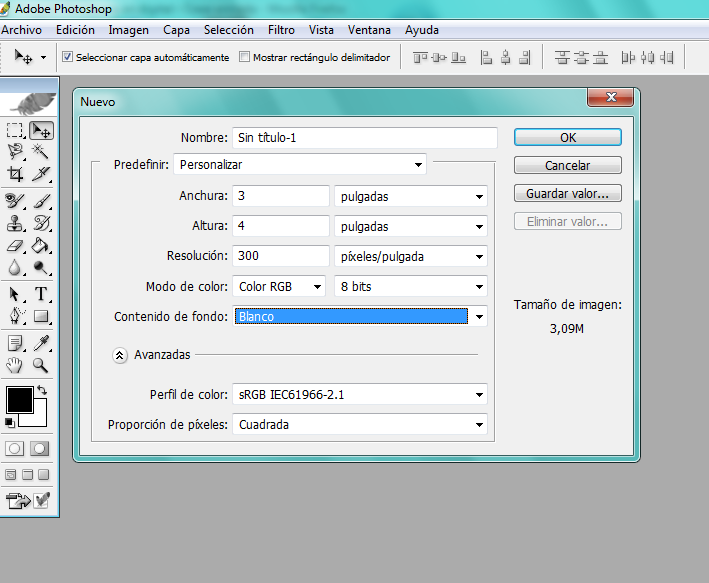Select the Crop tool

15,174
